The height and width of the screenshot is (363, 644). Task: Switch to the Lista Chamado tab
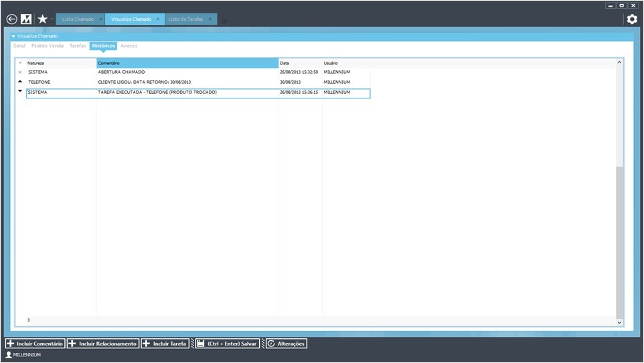(78, 19)
